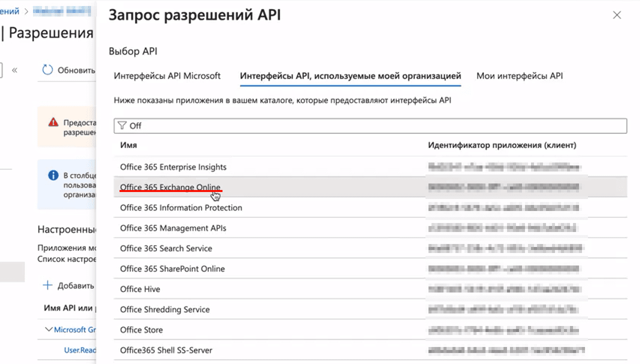The image size is (640, 364).
Task: Click the Обновить refresh button
Action: [x=69, y=70]
